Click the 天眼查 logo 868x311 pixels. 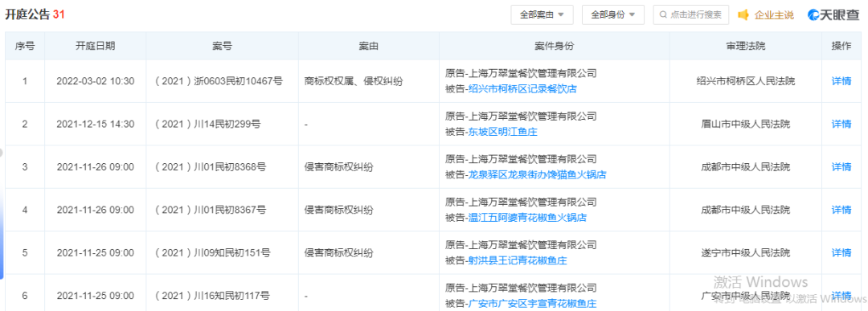(833, 15)
